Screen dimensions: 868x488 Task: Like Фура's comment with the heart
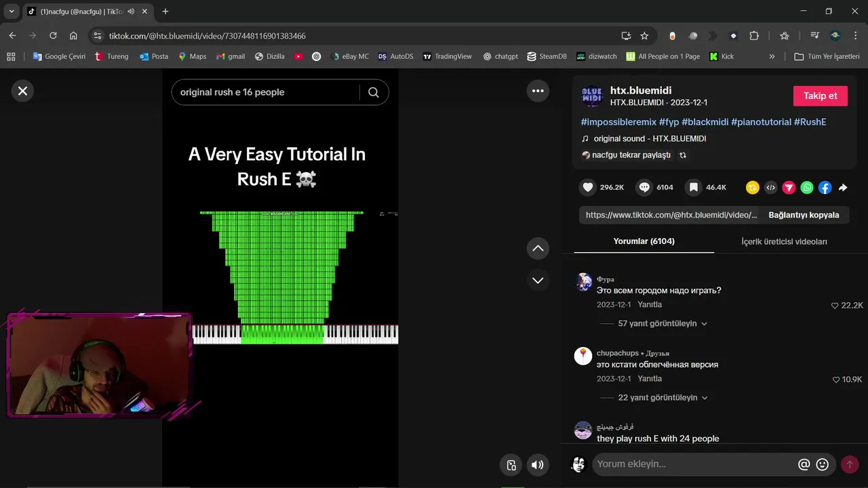835,306
